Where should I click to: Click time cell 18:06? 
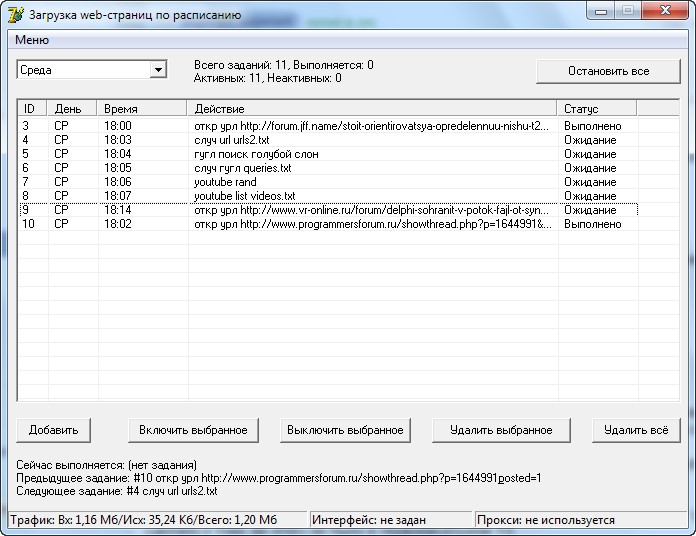tap(118, 182)
